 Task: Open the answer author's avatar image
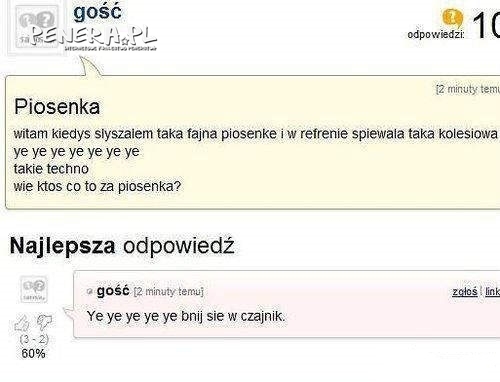34,289
